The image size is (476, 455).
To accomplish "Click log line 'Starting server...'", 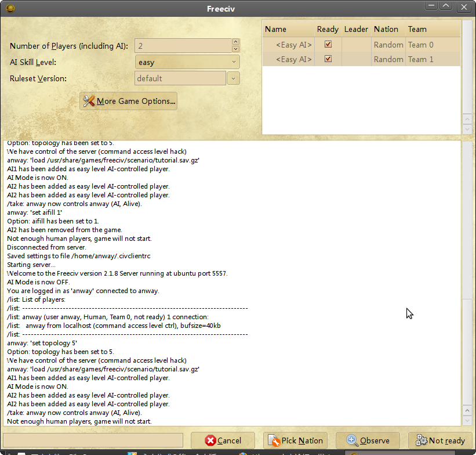I will pos(31,265).
